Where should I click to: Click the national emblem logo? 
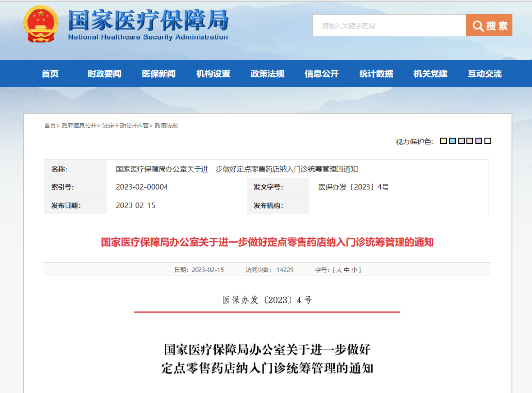[x=41, y=25]
